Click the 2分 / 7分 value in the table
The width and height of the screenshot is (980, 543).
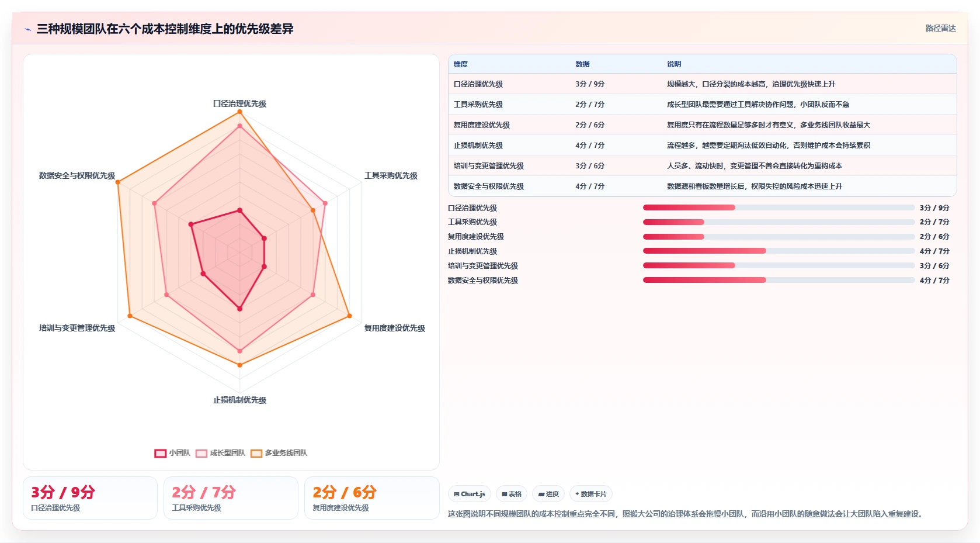[x=590, y=105]
